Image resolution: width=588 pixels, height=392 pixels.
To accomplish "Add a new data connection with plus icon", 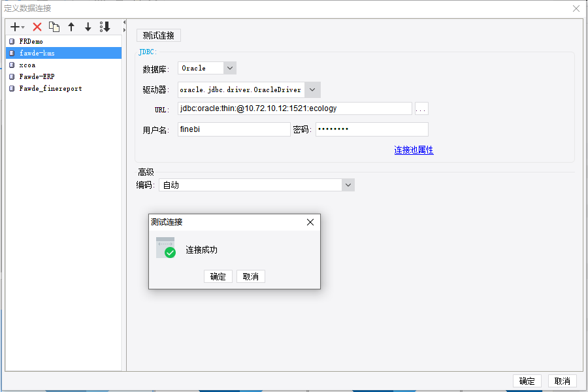I will pos(15,27).
